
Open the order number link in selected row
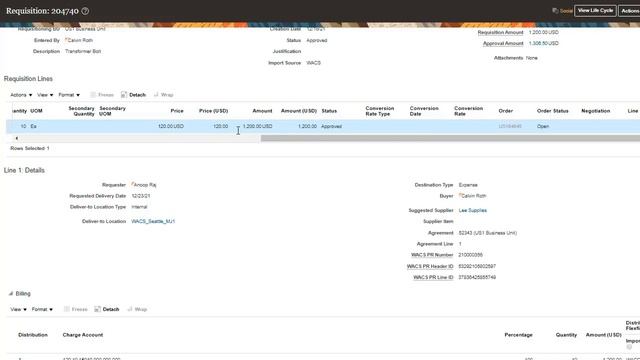coord(510,127)
